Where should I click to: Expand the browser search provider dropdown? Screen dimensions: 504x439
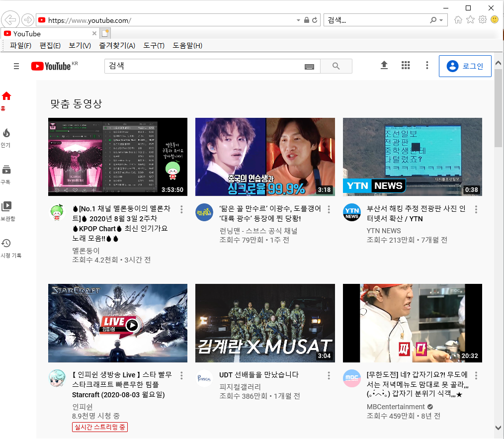point(441,20)
